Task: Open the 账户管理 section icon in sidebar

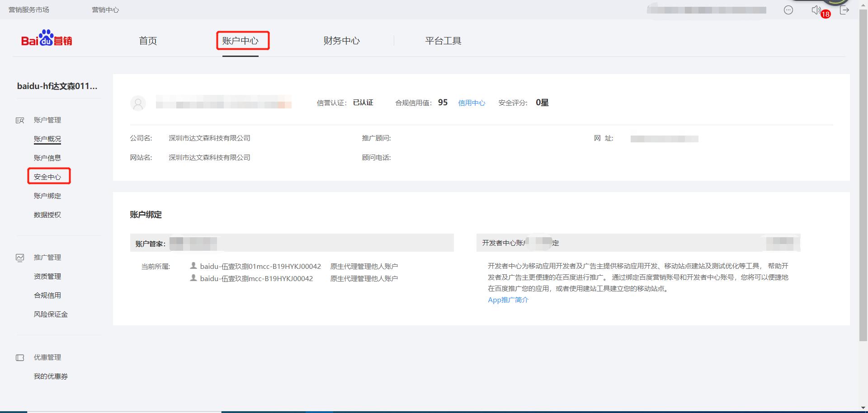Action: (20, 120)
